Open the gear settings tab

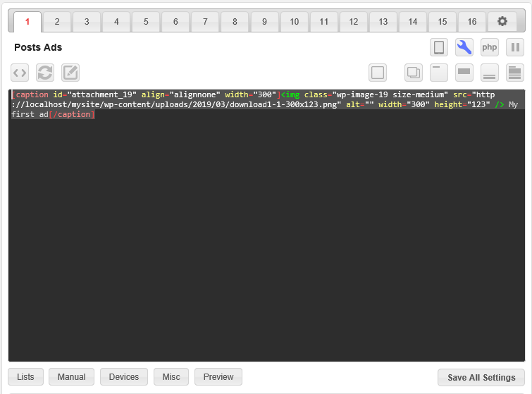pyautogui.click(x=502, y=22)
